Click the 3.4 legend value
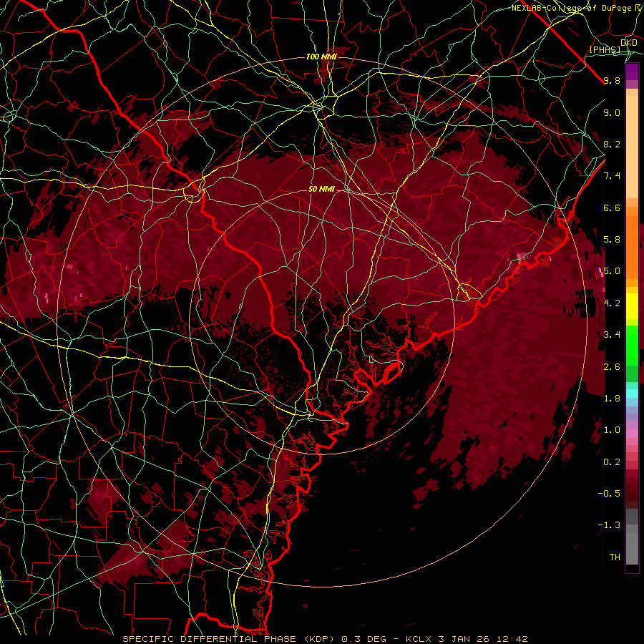Viewport: 644px width, 644px height. coord(612,335)
